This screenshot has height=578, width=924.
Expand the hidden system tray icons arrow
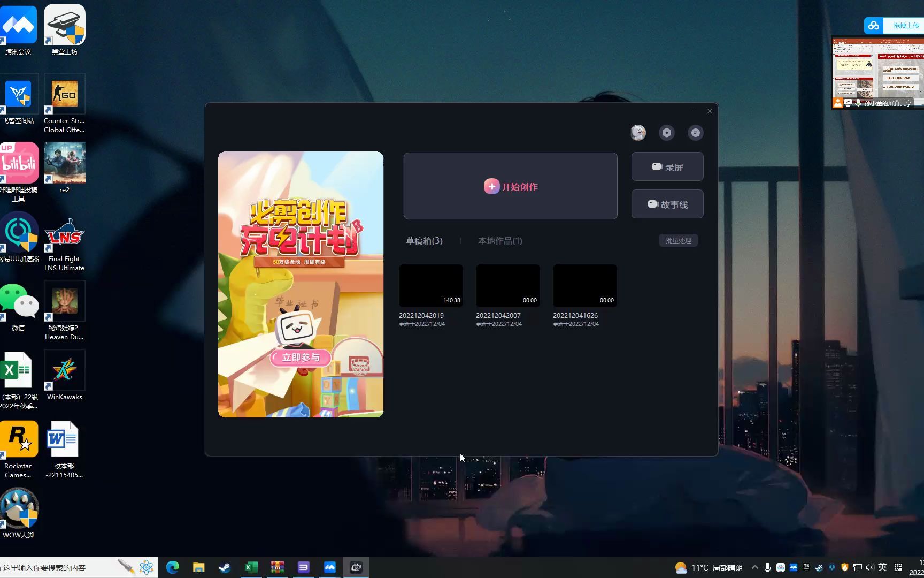click(x=755, y=567)
